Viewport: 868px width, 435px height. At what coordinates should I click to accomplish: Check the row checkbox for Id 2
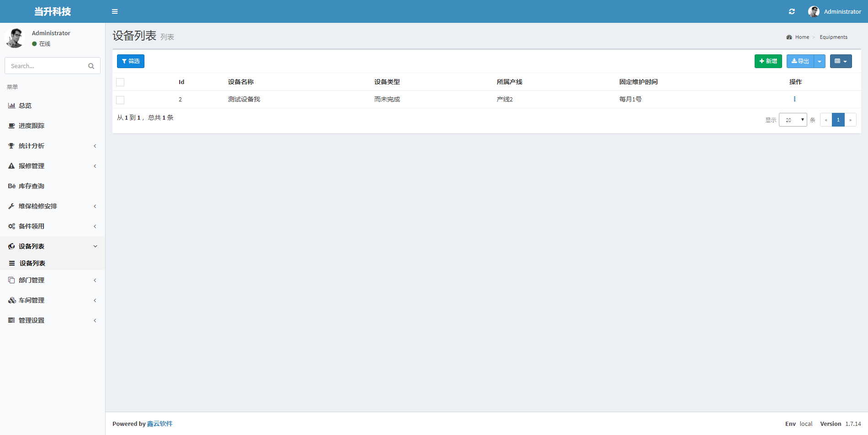coord(120,100)
